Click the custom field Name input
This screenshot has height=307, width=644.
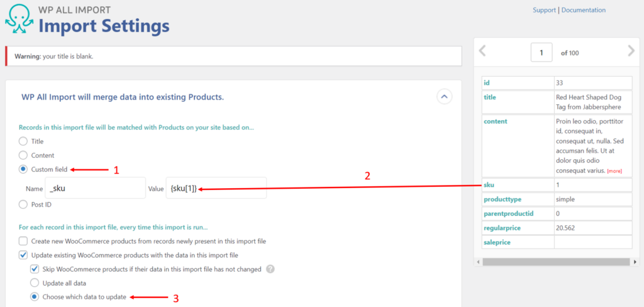pos(96,188)
